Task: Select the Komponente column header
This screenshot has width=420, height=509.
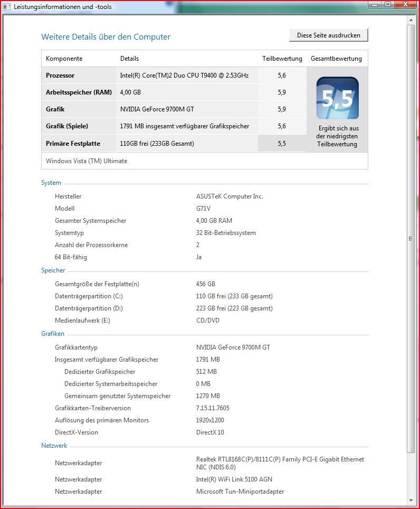Action: coord(64,59)
